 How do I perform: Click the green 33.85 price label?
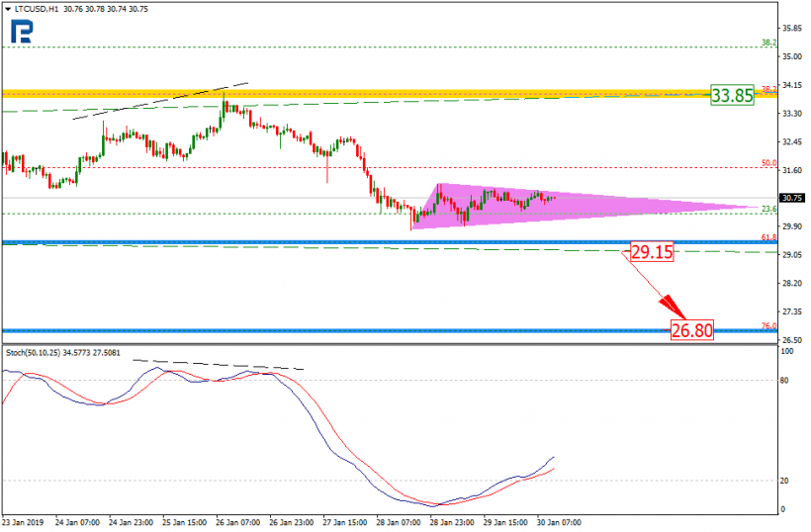733,95
